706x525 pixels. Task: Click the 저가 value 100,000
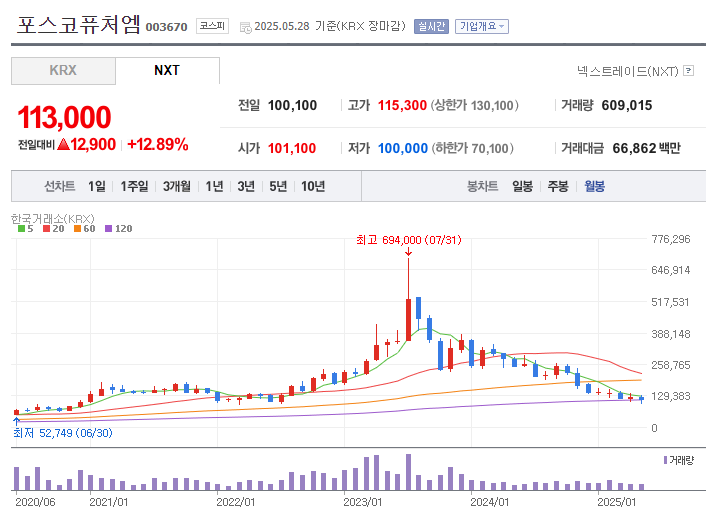pos(403,148)
